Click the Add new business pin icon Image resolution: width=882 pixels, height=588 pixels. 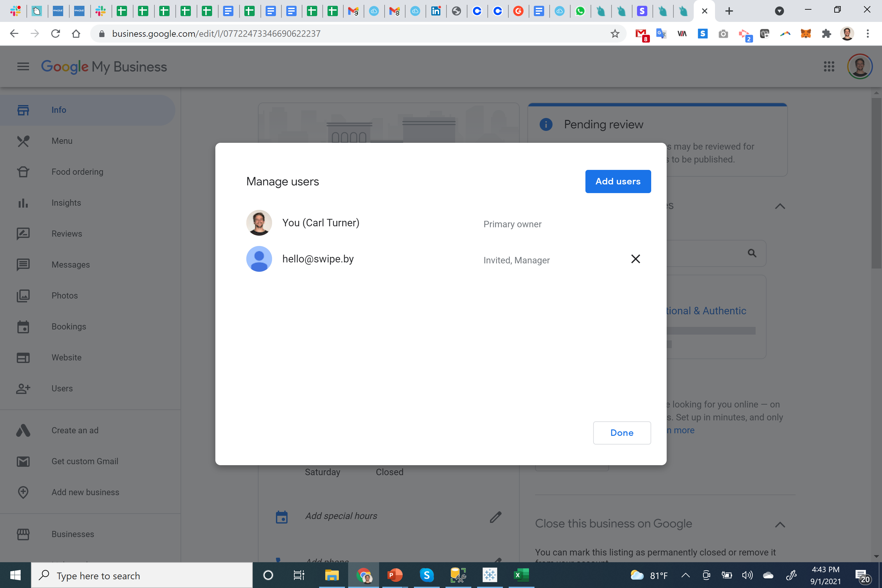[23, 492]
